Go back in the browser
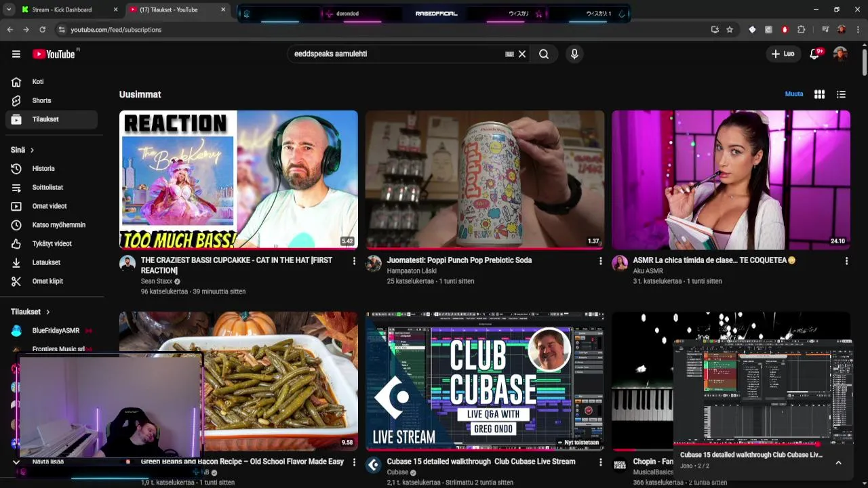 point(9,30)
